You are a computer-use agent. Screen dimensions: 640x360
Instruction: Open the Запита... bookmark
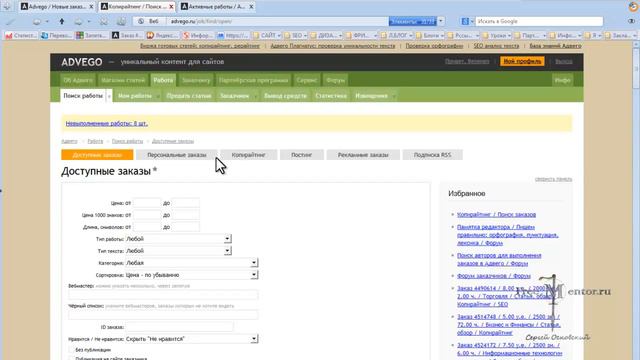tap(92, 36)
